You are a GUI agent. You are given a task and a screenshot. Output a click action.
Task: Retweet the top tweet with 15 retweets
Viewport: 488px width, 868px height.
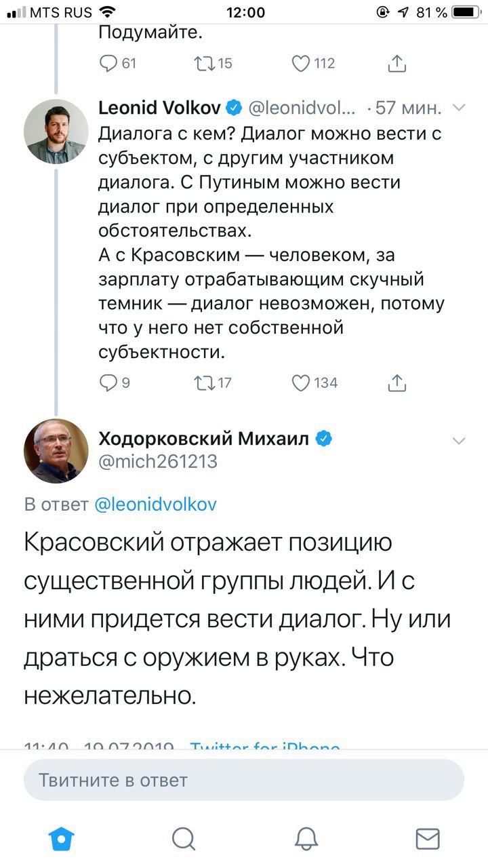click(203, 64)
